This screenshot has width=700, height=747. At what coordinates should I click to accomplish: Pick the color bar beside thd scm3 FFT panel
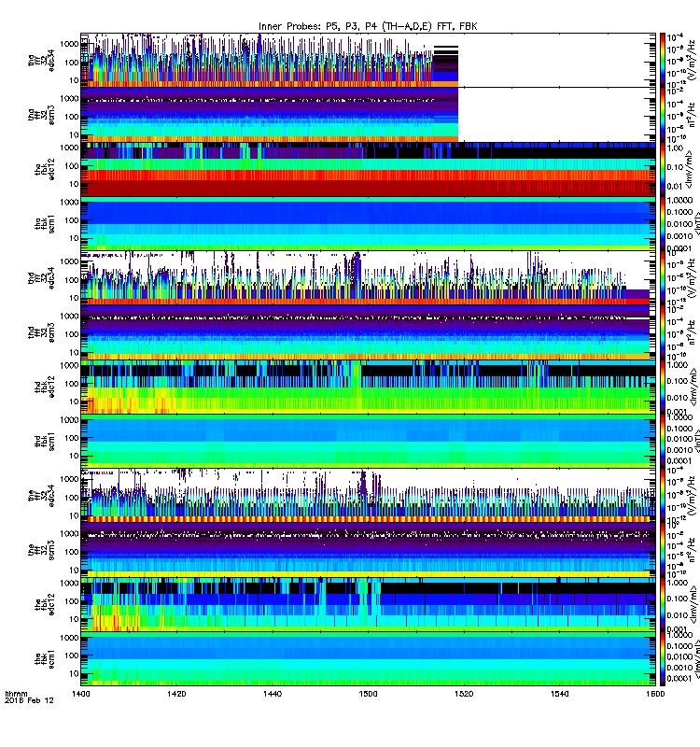pyautogui.click(x=662, y=332)
